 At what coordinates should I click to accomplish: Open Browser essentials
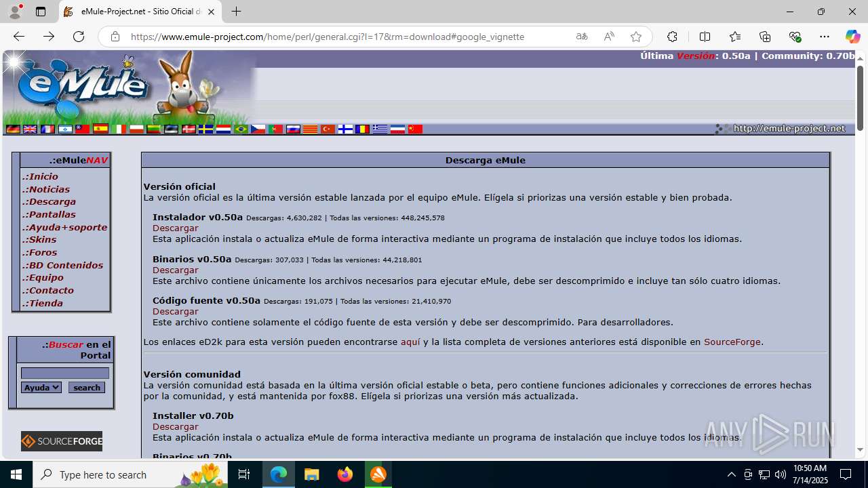[795, 37]
